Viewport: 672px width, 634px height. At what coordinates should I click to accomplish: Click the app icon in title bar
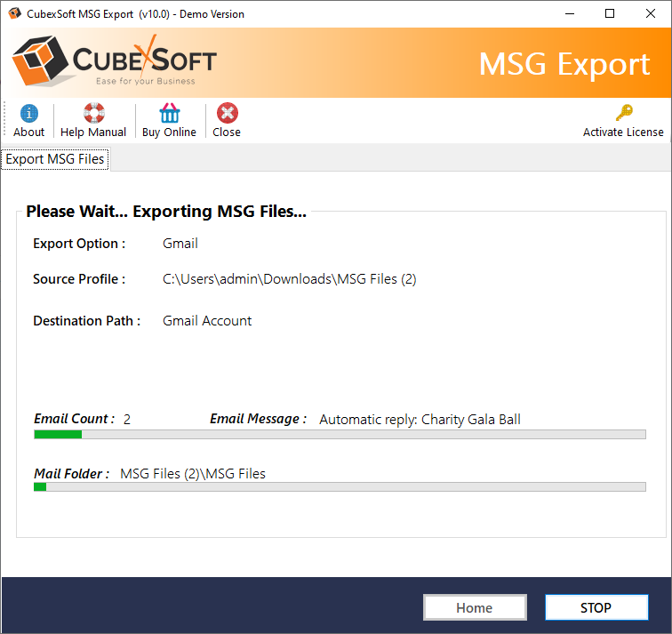click(x=14, y=13)
